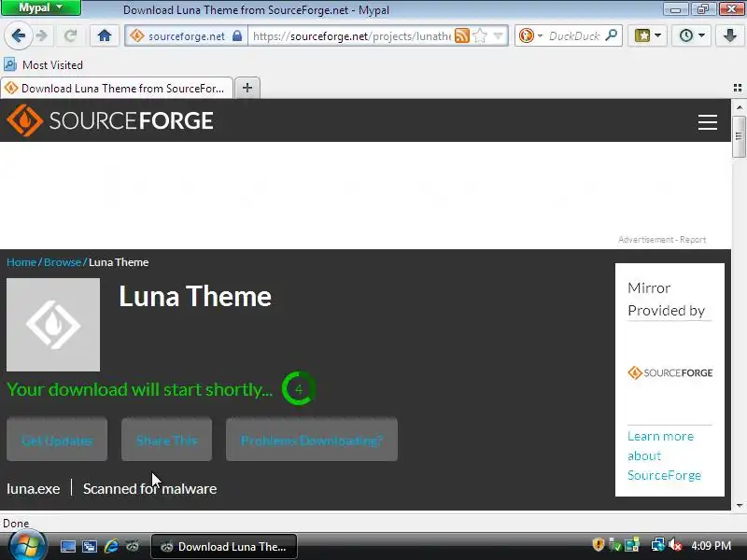
Task: Click the muted volume tray icon
Action: 675,544
